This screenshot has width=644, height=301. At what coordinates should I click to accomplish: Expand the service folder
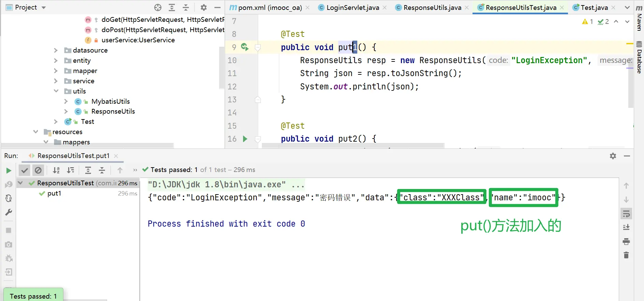(x=56, y=81)
